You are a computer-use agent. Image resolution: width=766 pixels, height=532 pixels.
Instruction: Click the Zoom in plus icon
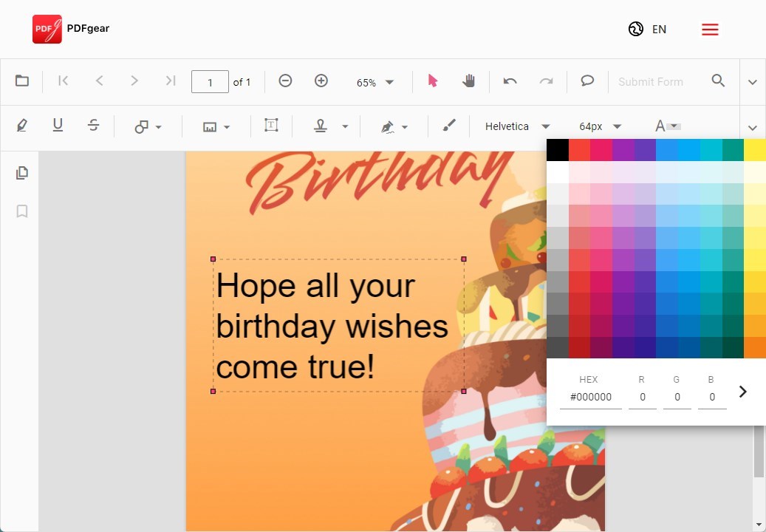pyautogui.click(x=321, y=81)
